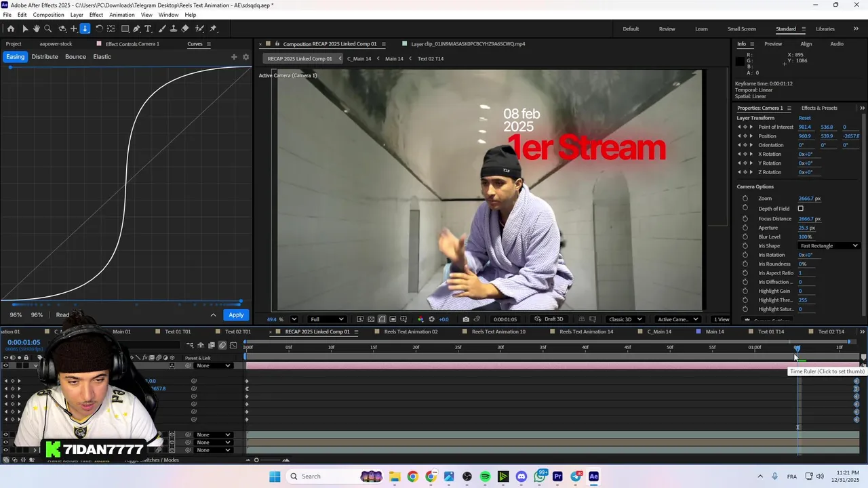Select the Rectangle shape tool
Image resolution: width=868 pixels, height=488 pixels.
125,28
